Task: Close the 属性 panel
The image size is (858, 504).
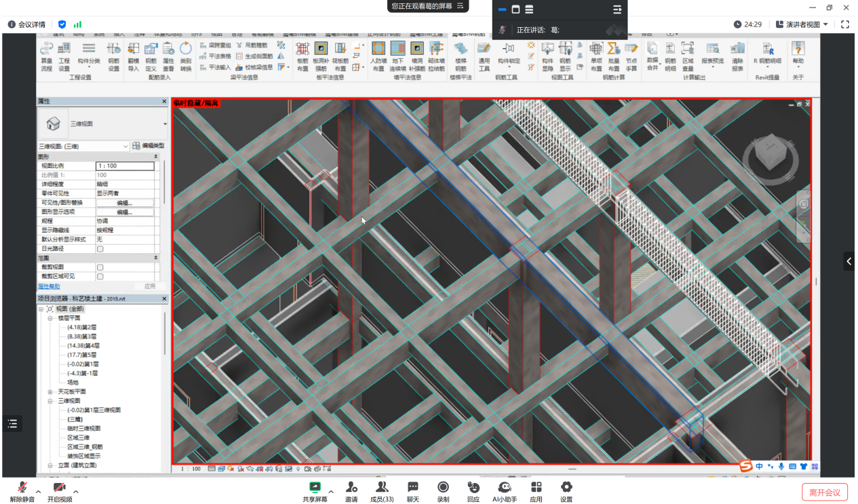Action: point(164,102)
